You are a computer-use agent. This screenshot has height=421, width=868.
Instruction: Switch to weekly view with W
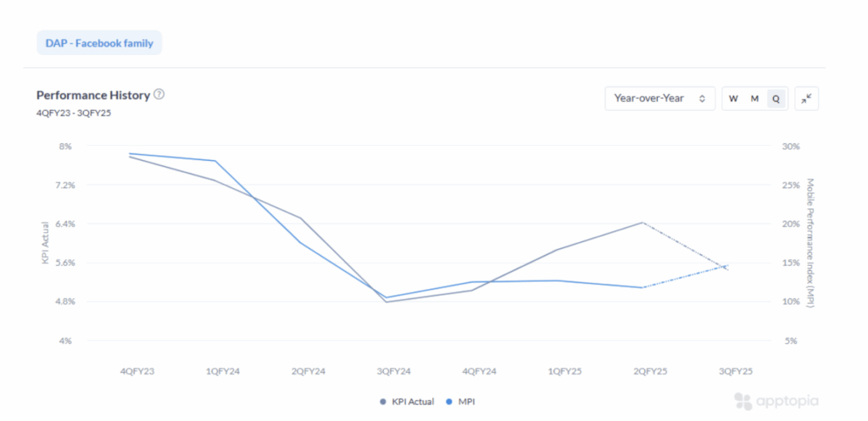point(733,99)
